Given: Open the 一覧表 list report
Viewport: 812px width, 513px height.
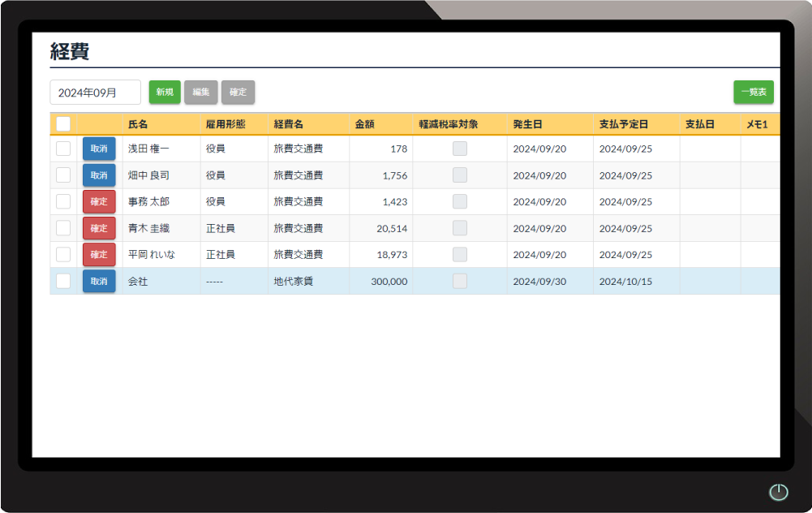Looking at the screenshot, I should point(753,93).
